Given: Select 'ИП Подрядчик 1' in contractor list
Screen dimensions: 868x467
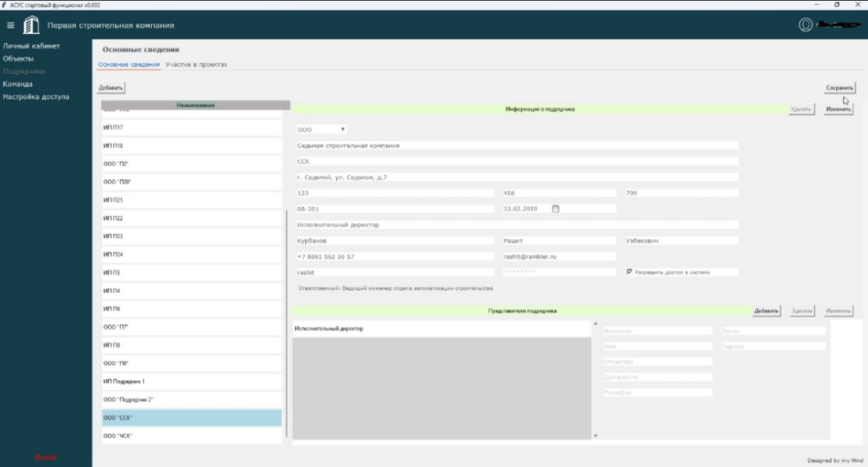Looking at the screenshot, I should [x=192, y=382].
